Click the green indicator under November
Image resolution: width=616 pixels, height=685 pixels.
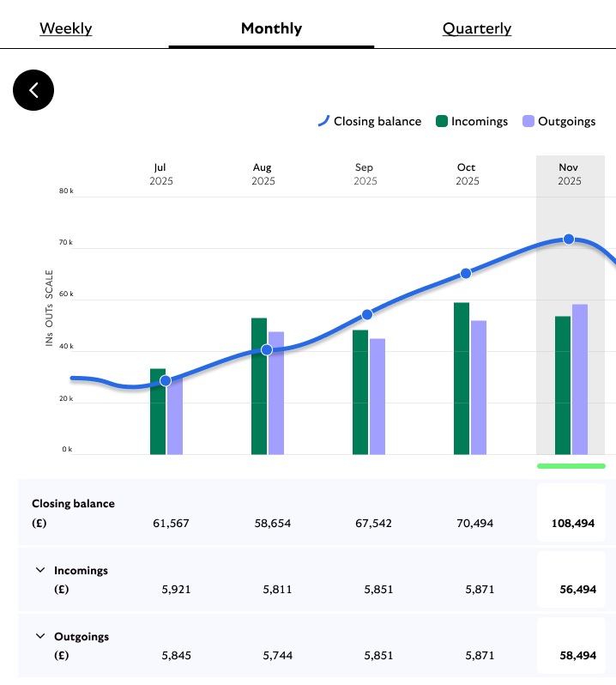571,466
